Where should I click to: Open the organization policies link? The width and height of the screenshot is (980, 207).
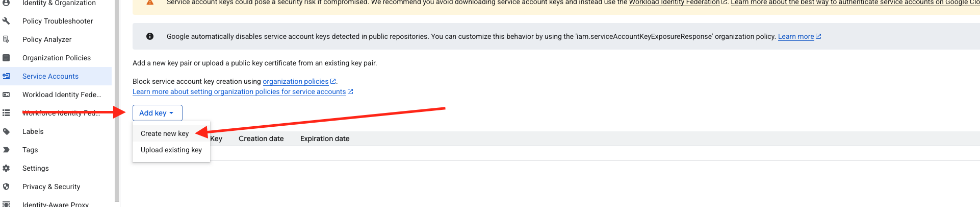(x=296, y=81)
